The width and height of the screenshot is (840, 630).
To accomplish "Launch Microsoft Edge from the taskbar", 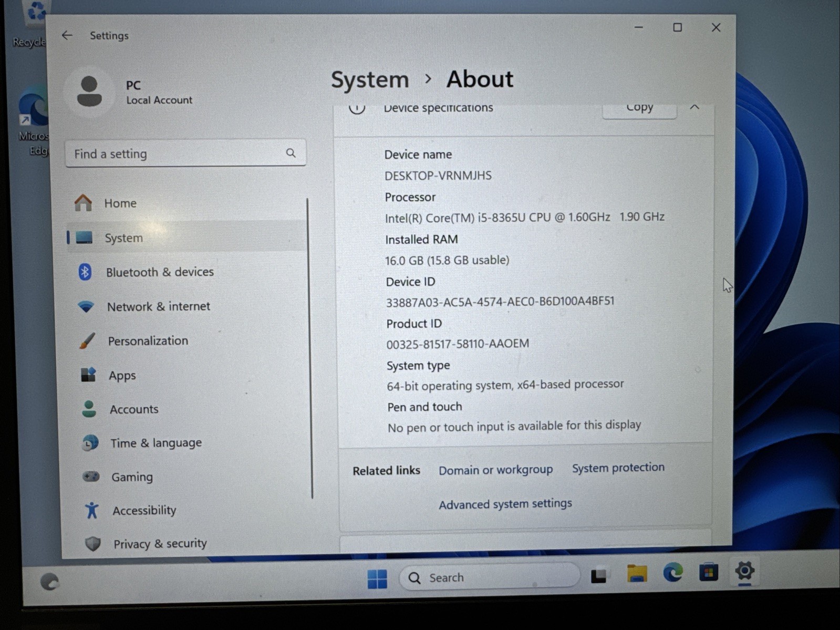I will 673,572.
